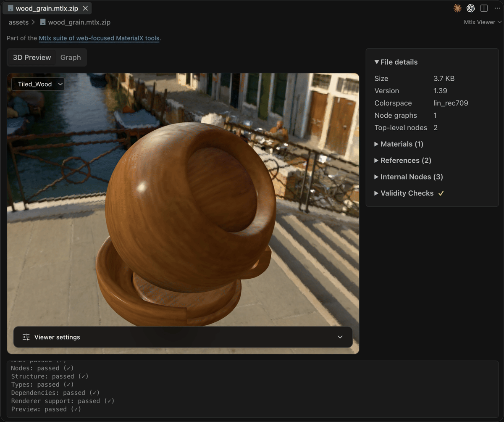Click the Version value 1.39
Screen dimensions: 504x422
tap(440, 91)
